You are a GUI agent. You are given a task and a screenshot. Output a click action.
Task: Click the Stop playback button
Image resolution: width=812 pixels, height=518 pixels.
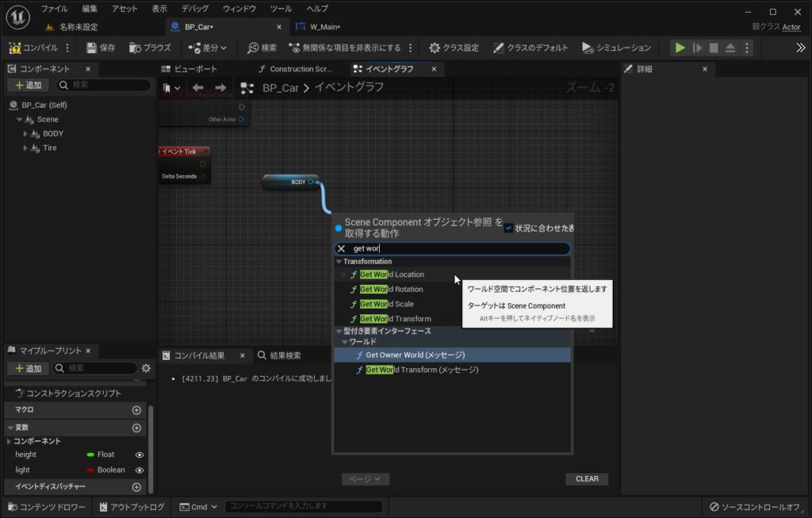[714, 48]
